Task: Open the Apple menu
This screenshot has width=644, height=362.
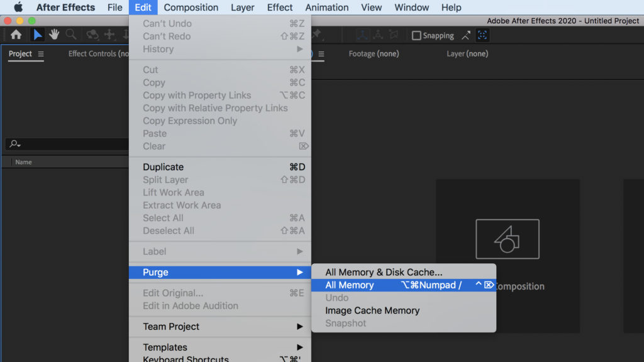Action: click(x=18, y=8)
